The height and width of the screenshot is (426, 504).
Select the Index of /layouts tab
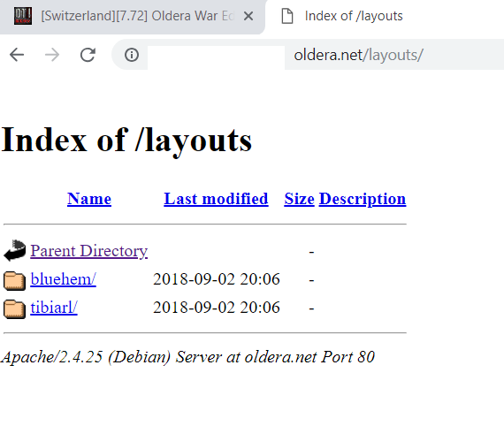coord(354,16)
